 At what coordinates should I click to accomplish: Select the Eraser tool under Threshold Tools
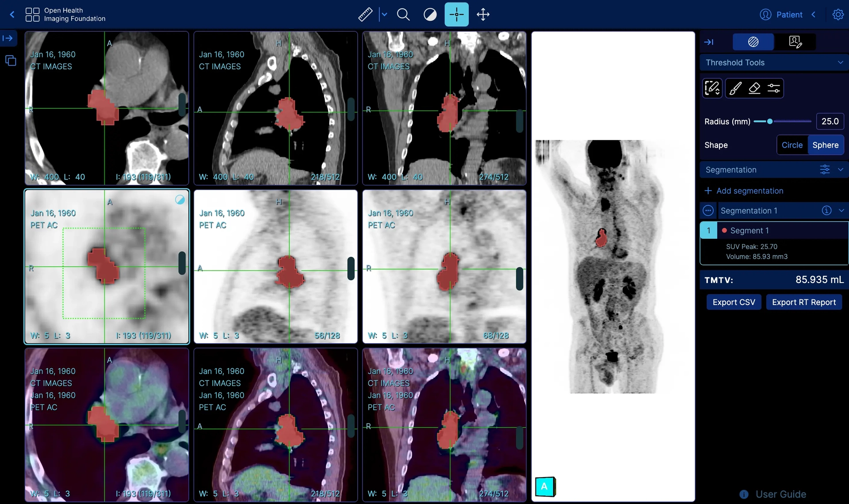click(x=755, y=88)
